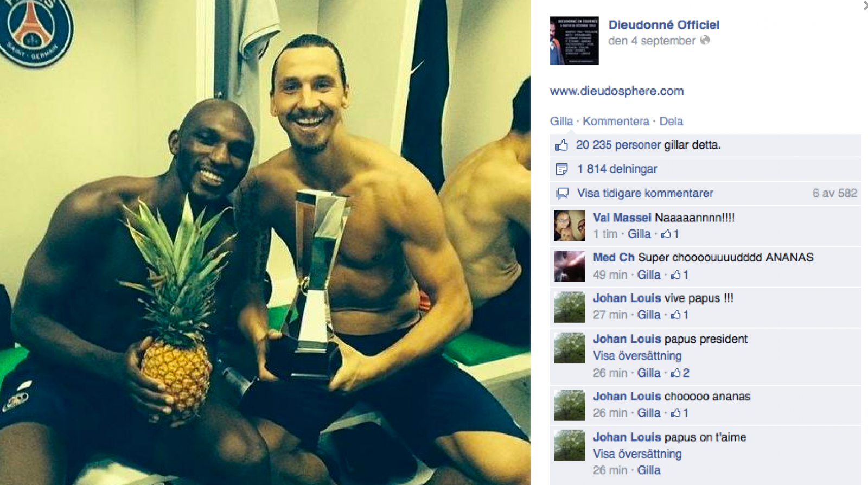Screen dimensions: 868x485
Task: Click the like count thumb on Med Ch's comment
Action: click(675, 275)
